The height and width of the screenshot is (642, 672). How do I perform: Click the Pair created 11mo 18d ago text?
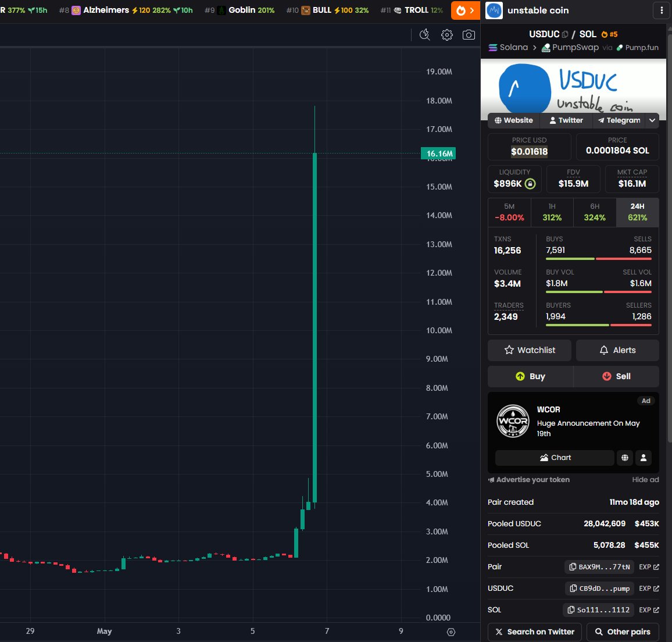coord(634,502)
